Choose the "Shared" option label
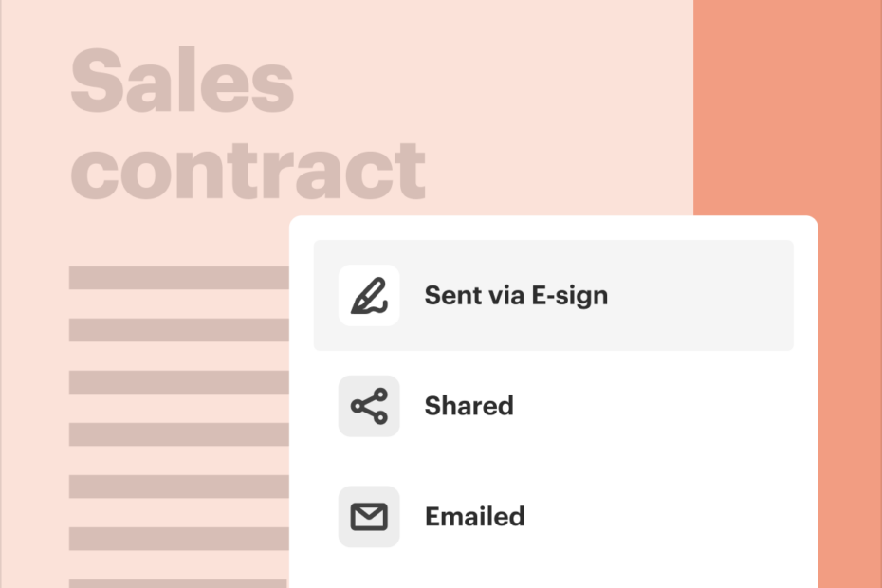 click(x=469, y=406)
